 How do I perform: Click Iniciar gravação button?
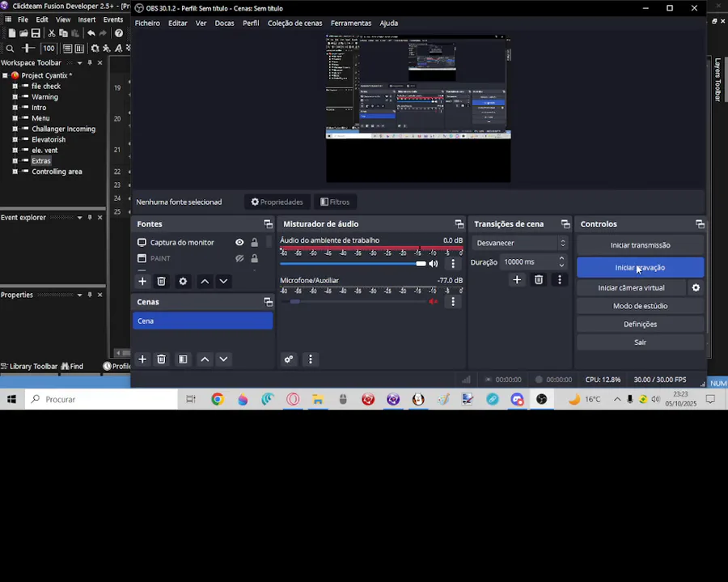641,268
